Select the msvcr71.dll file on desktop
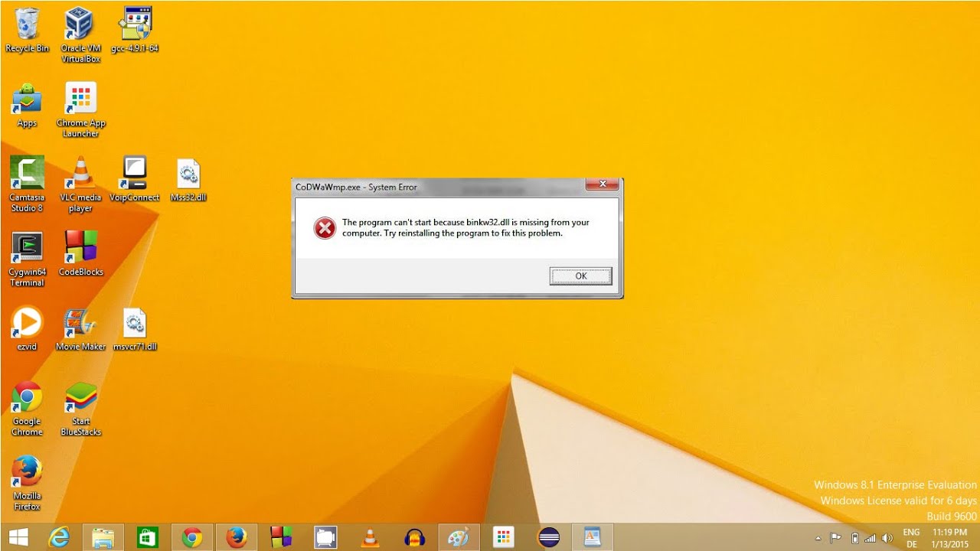The width and height of the screenshot is (980, 551). (135, 329)
